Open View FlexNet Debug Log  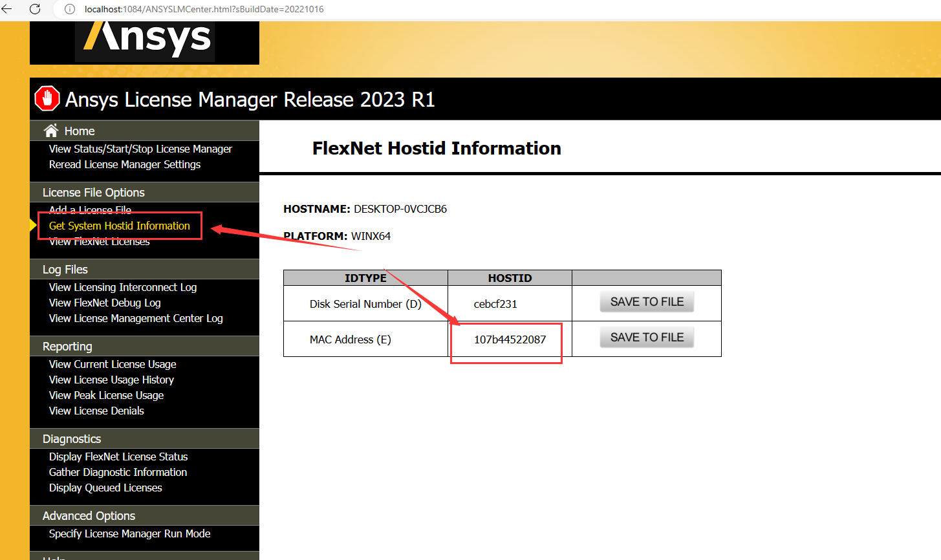click(105, 302)
